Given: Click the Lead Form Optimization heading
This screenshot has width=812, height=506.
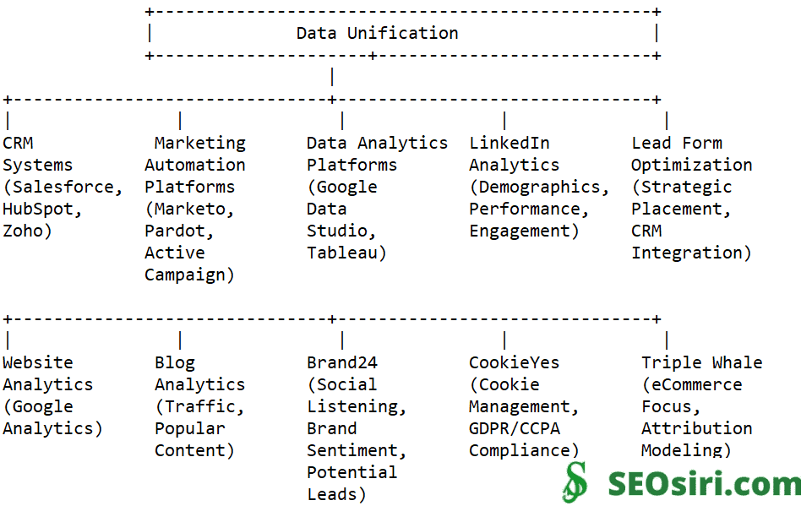Looking at the screenshot, I should (691, 154).
